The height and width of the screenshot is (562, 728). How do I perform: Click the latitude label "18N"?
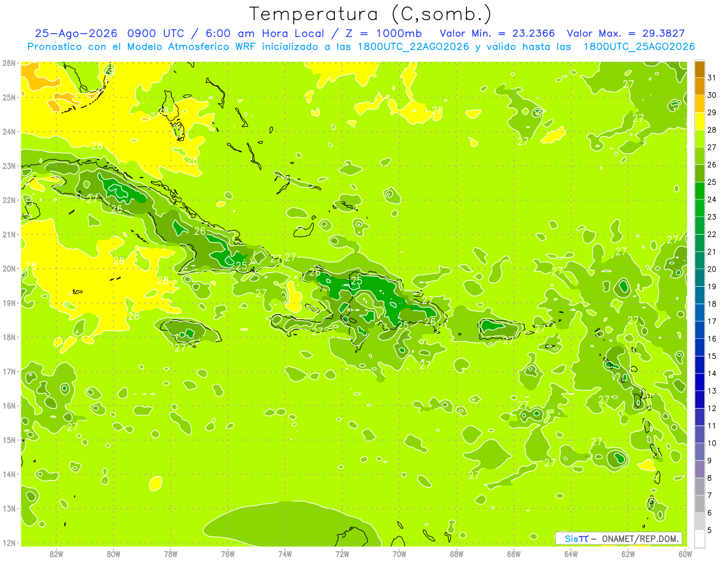pos(8,336)
